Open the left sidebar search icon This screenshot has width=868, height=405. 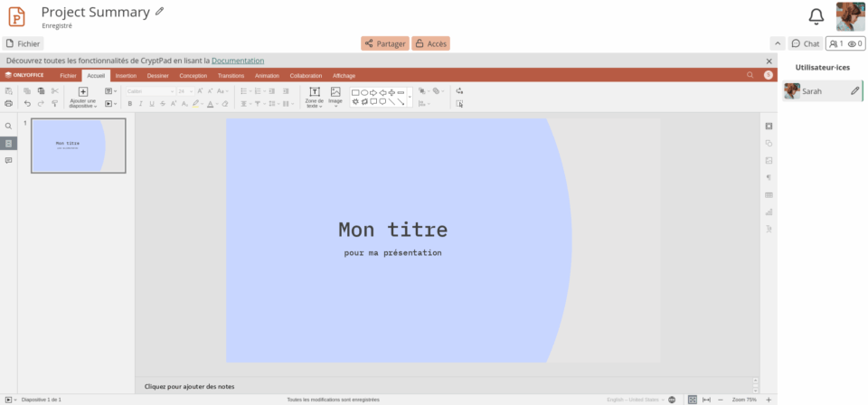[8, 127]
